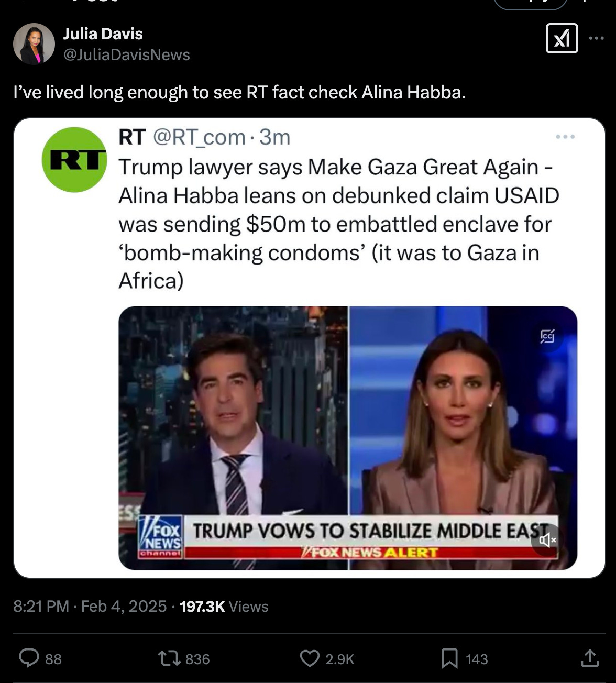Click the RT green logo avatar
This screenshot has height=683, width=616.
tap(74, 160)
